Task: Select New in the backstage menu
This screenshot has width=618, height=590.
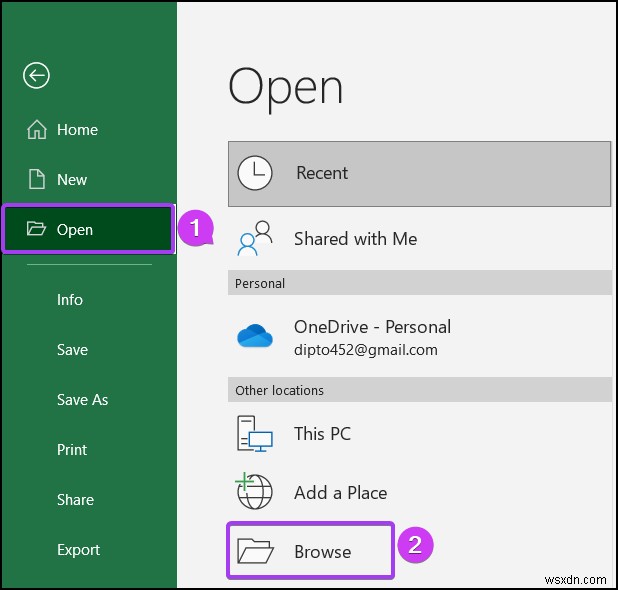Action: point(89,179)
